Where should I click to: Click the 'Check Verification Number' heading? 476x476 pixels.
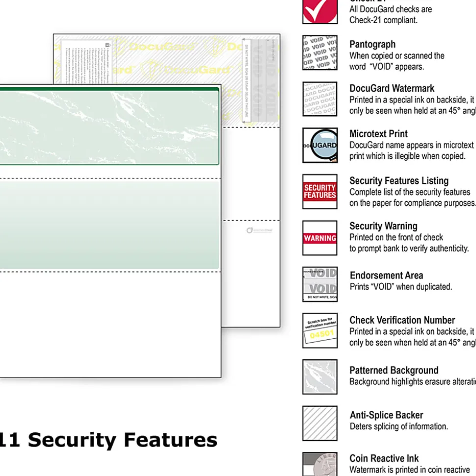402,320
